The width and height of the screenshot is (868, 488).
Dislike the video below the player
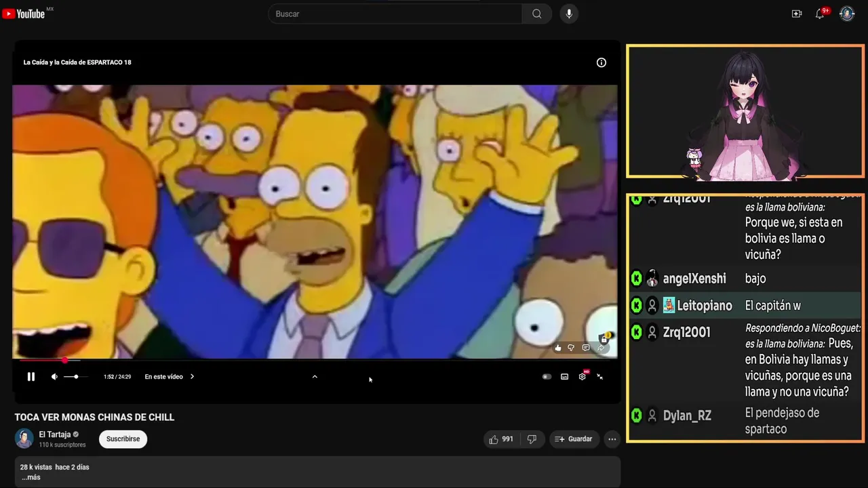click(532, 439)
